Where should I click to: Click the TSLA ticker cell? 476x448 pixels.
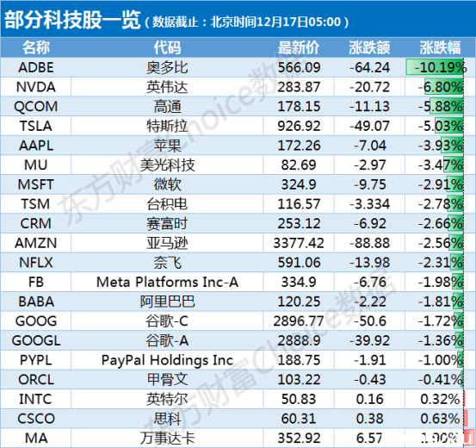[36, 126]
